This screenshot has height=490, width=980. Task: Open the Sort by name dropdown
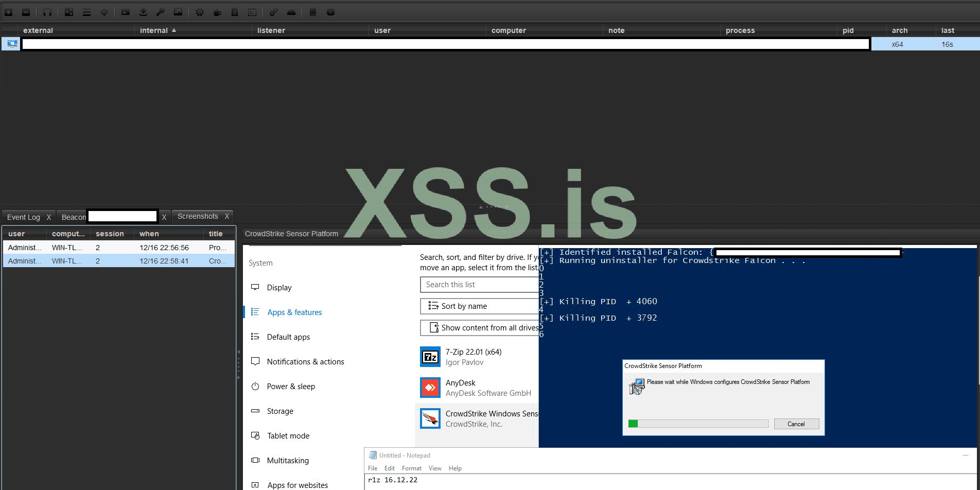[479, 306]
